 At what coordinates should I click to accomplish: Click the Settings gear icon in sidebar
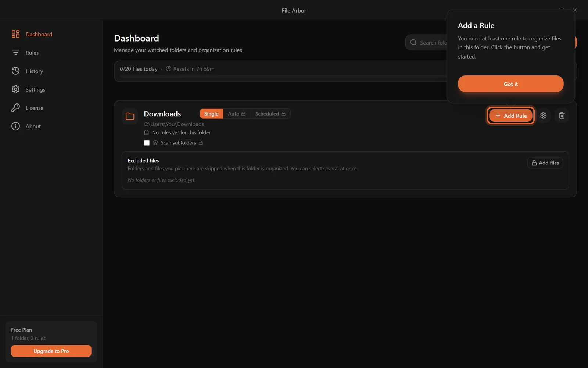click(x=15, y=89)
